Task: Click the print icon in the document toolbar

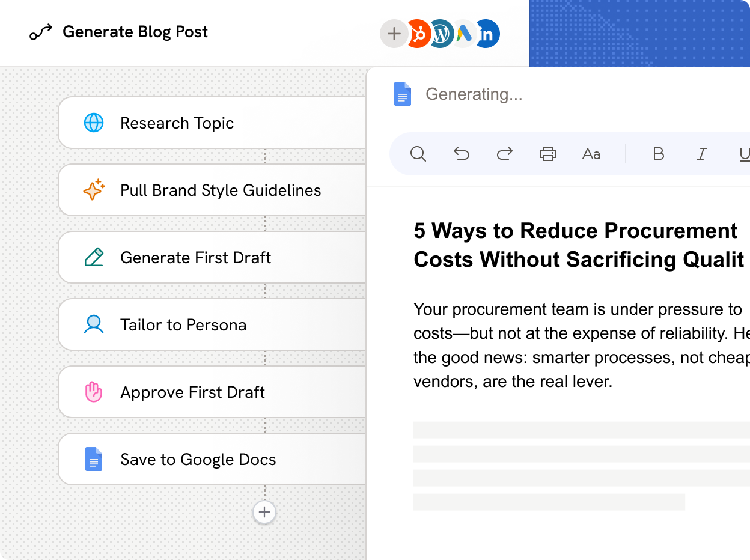Action: click(x=547, y=154)
